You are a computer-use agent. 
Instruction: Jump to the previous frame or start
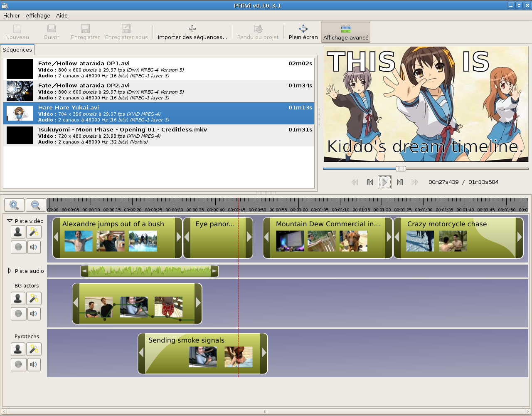370,182
